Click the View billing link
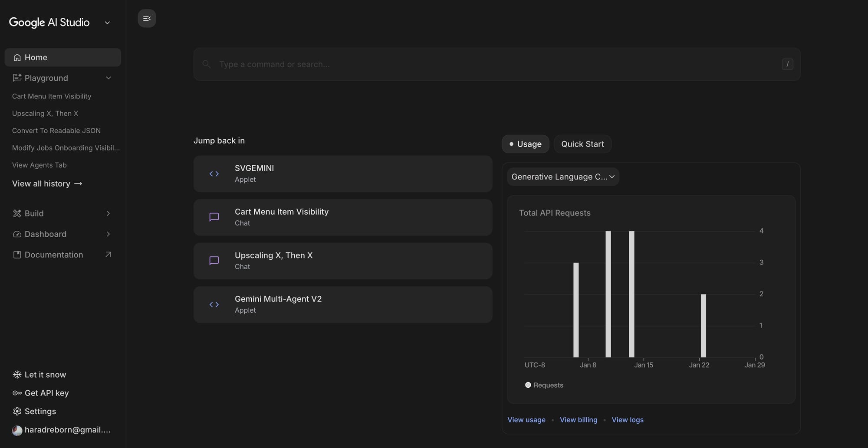The width and height of the screenshot is (868, 448). pos(579,420)
